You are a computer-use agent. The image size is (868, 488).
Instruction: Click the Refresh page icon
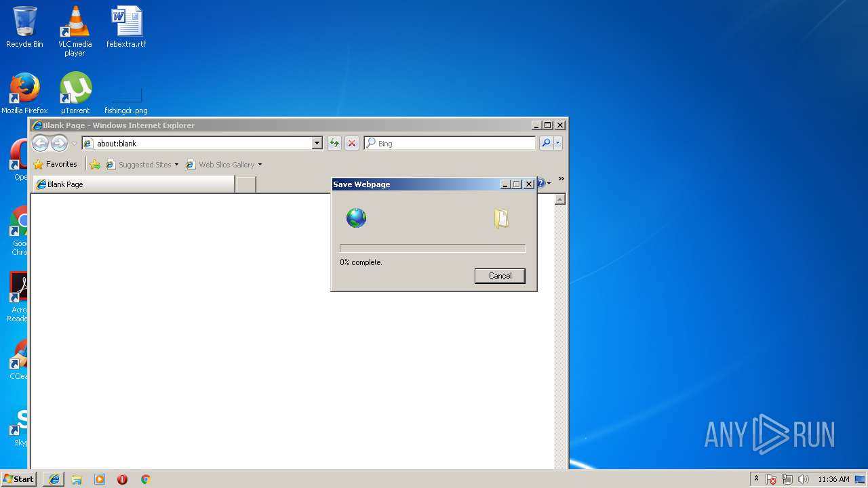pyautogui.click(x=334, y=143)
